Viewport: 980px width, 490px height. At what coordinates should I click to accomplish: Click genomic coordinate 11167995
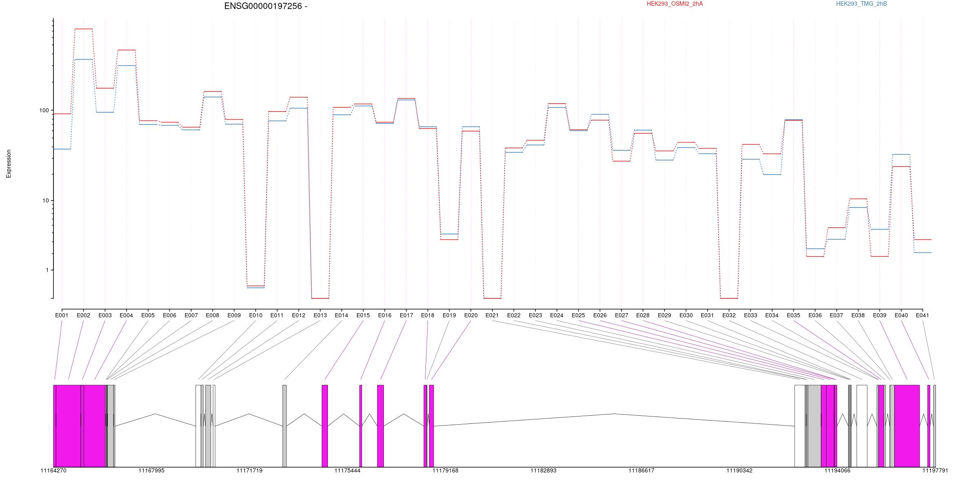coord(151,471)
